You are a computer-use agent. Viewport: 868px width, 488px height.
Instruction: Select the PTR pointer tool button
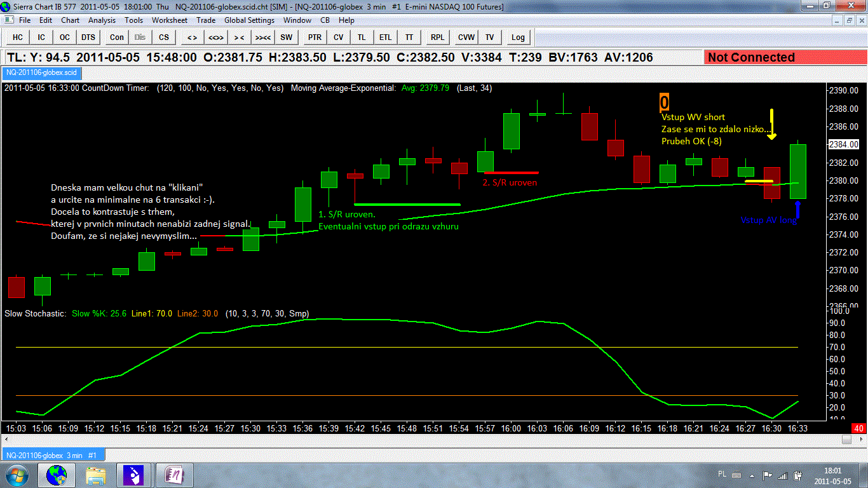click(315, 37)
